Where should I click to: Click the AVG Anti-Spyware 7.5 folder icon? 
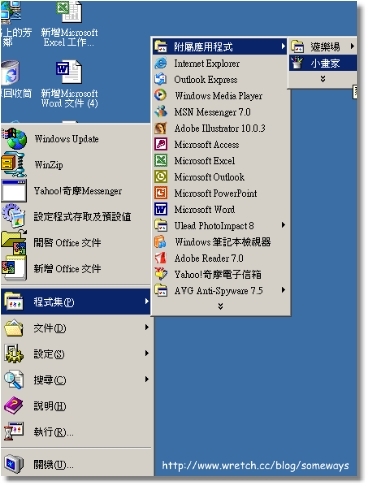pyautogui.click(x=161, y=290)
